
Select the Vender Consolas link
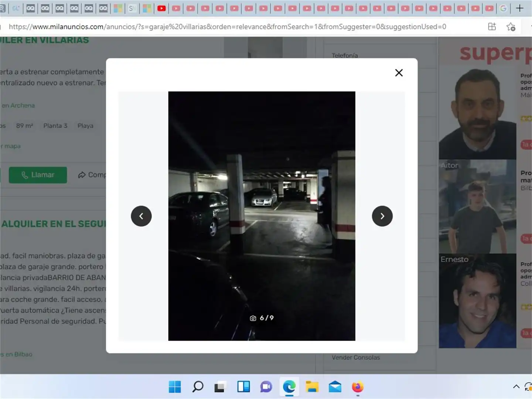pyautogui.click(x=356, y=357)
